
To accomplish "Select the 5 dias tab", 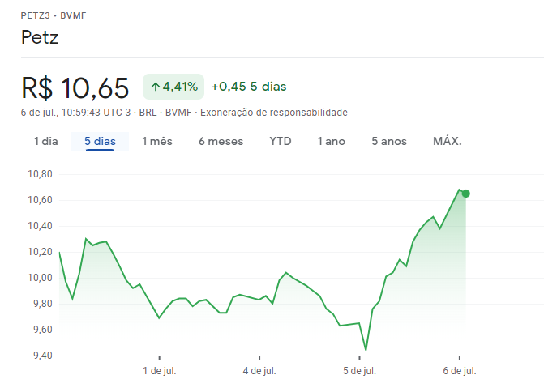I will click(x=100, y=141).
